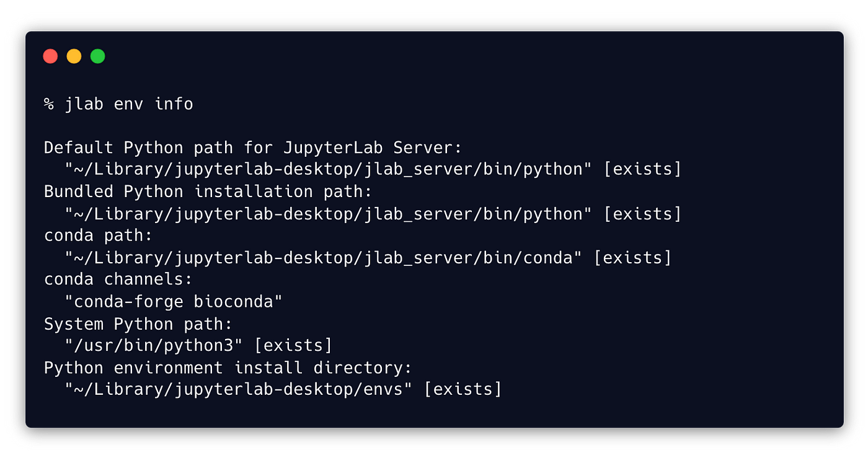Screen dimensions: 868x458
Task: Click the red close window button
Action: 50,56
